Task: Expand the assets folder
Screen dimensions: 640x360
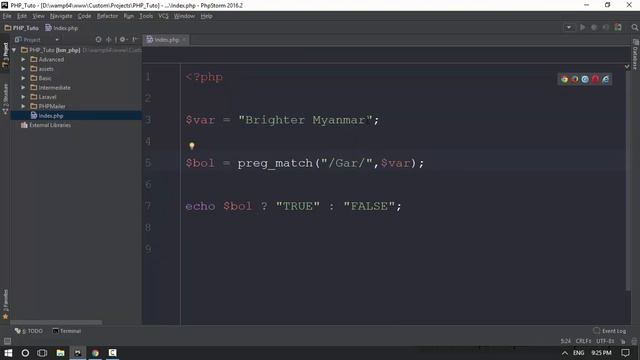Action: [x=23, y=69]
